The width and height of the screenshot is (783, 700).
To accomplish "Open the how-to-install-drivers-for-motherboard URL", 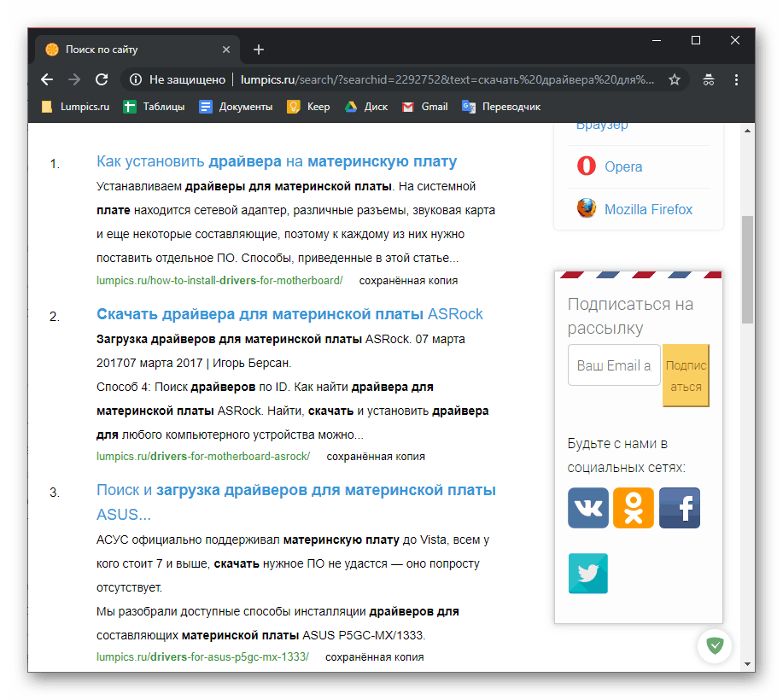I will pos(219,281).
